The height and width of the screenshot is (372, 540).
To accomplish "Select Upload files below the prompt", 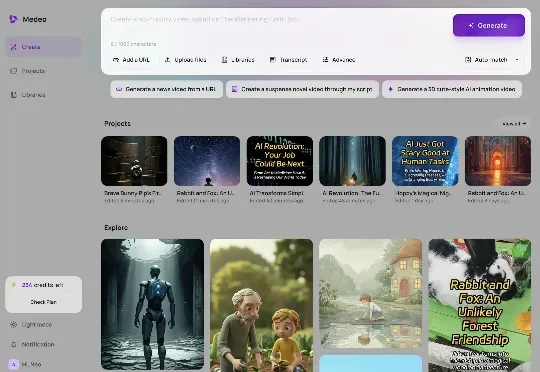I will 185,60.
